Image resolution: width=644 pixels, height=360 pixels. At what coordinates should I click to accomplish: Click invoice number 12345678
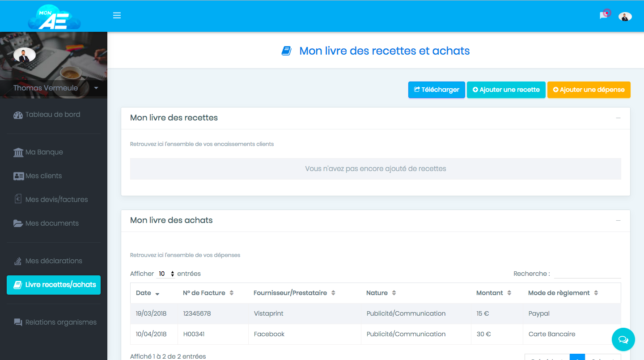coord(213,313)
